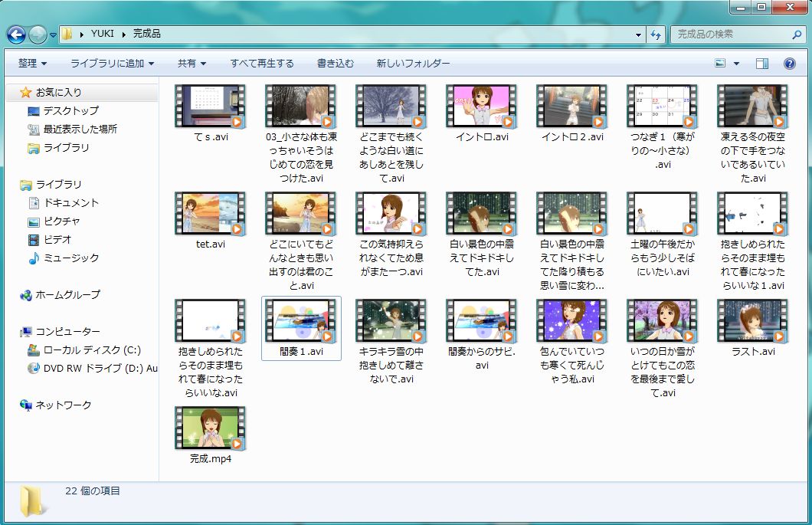Select the tet.avi video file
This screenshot has height=525, width=812.
[x=210, y=221]
